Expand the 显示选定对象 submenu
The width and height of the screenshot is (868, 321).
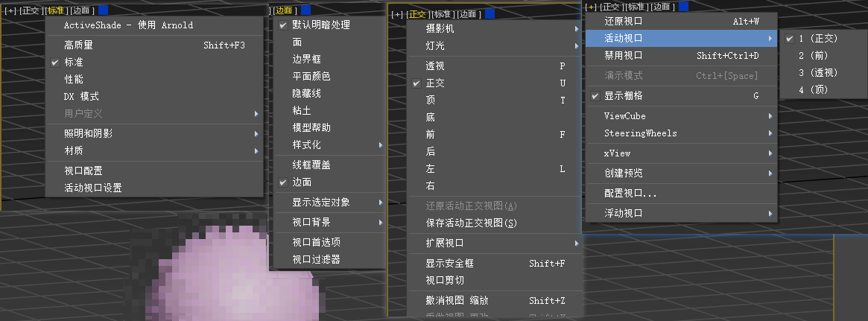pos(329,202)
